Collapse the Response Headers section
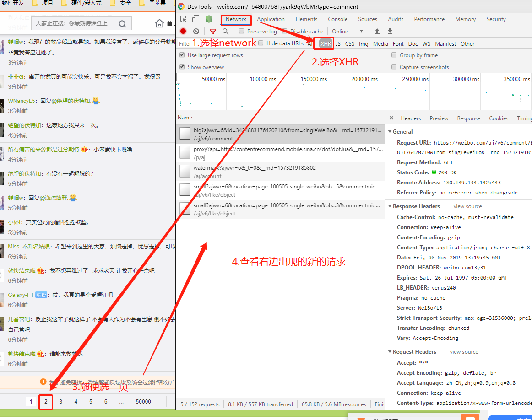The height and width of the screenshot is (420, 532). [390, 206]
